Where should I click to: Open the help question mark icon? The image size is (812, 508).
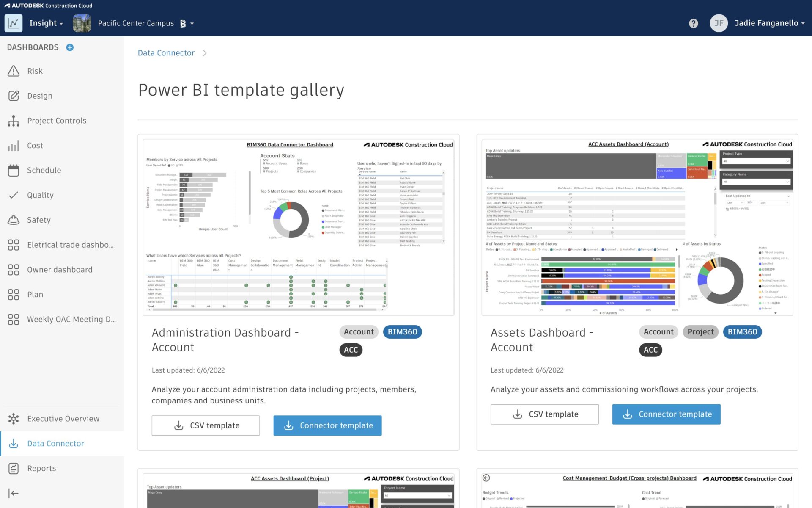[693, 23]
